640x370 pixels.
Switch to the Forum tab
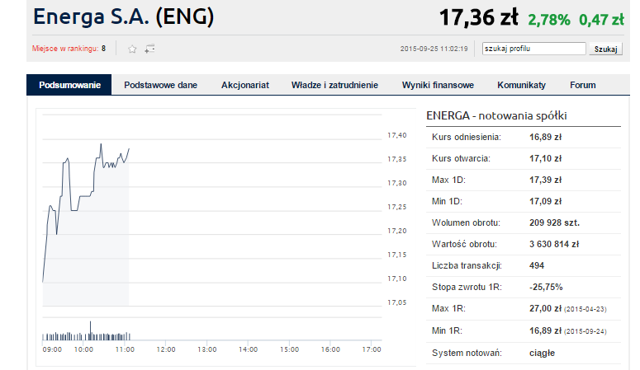(x=582, y=85)
